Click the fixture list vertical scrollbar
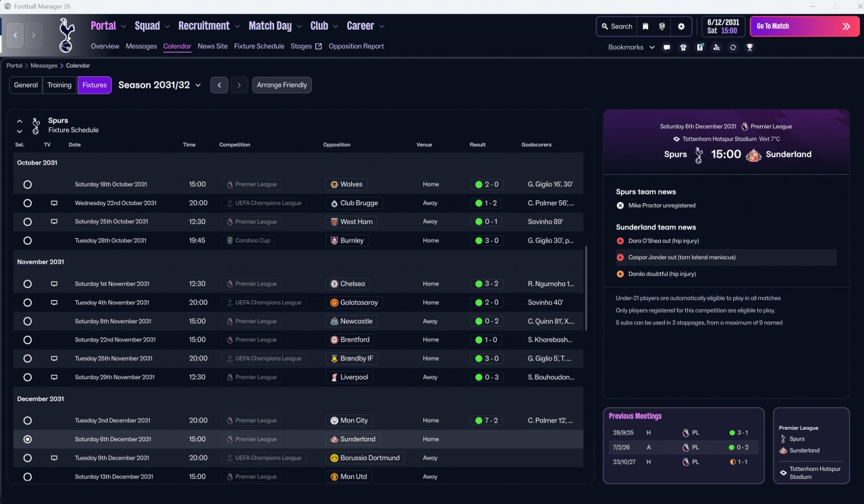The width and height of the screenshot is (864, 504). [x=586, y=288]
